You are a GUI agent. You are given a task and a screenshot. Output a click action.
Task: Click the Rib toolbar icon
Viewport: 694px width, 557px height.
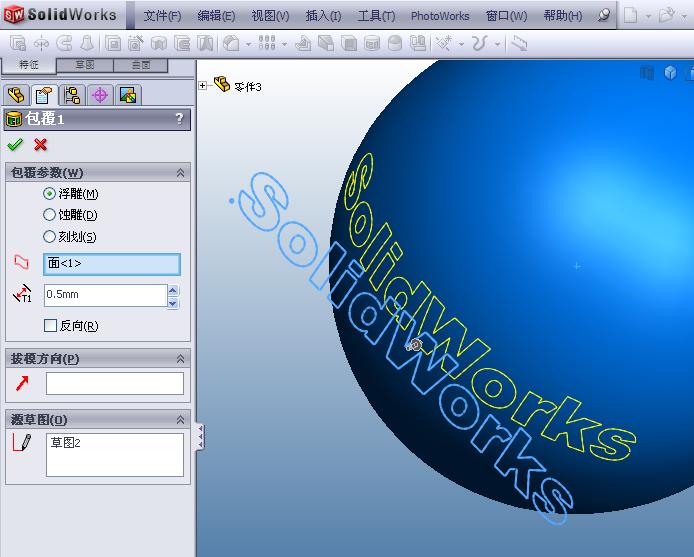(x=303, y=43)
